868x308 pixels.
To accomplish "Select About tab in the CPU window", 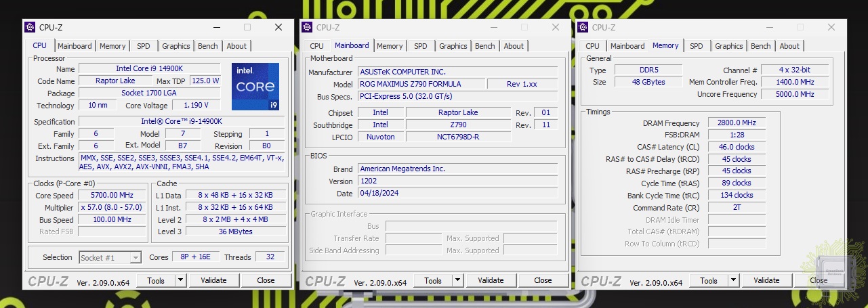I will 236,46.
